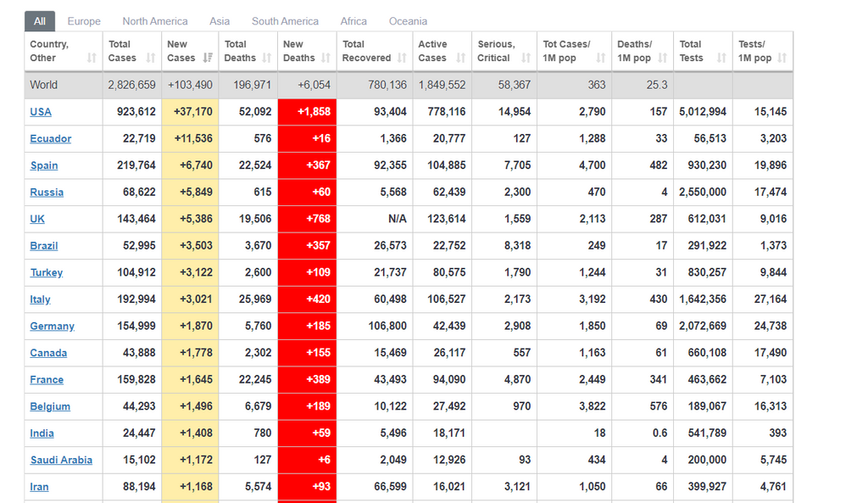This screenshot has width=868, height=503.
Task: Click the New Cases sort icon
Action: [x=208, y=58]
